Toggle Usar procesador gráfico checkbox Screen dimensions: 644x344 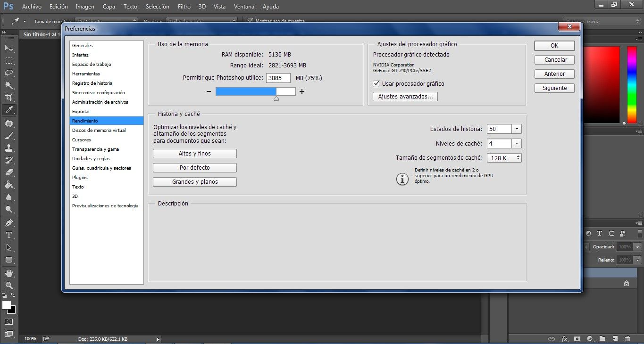376,84
